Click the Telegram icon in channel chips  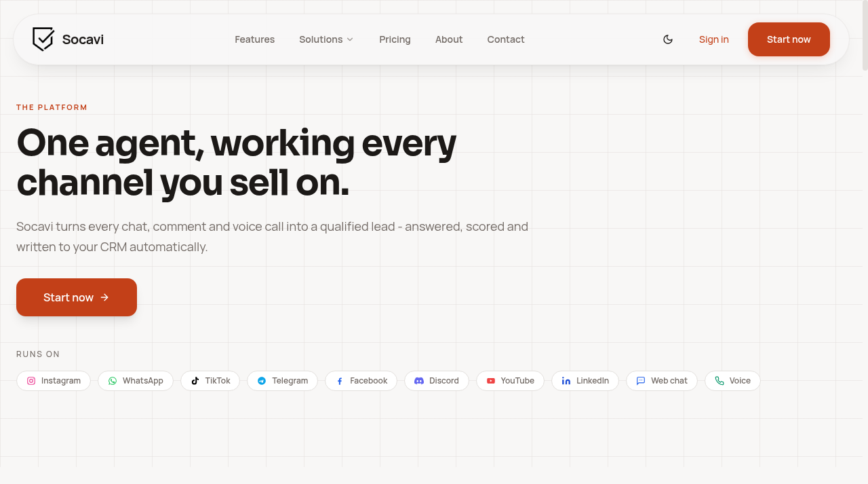coord(262,381)
